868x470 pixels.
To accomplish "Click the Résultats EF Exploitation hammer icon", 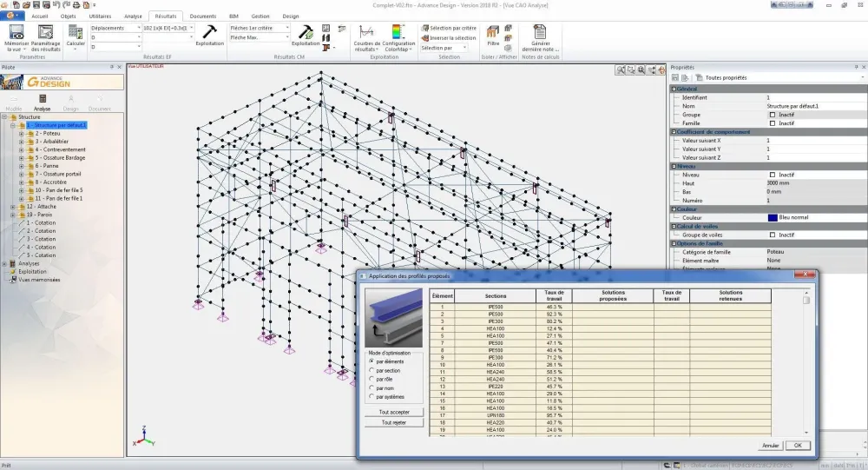I will coord(209,31).
